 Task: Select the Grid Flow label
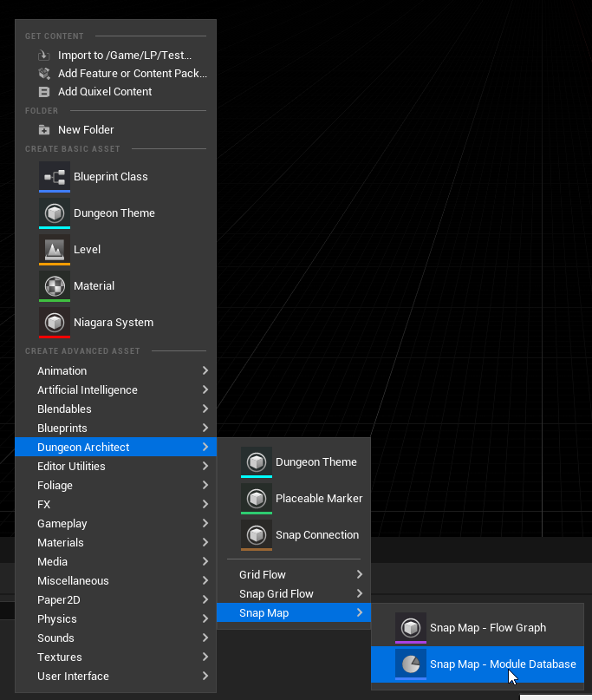click(x=263, y=574)
